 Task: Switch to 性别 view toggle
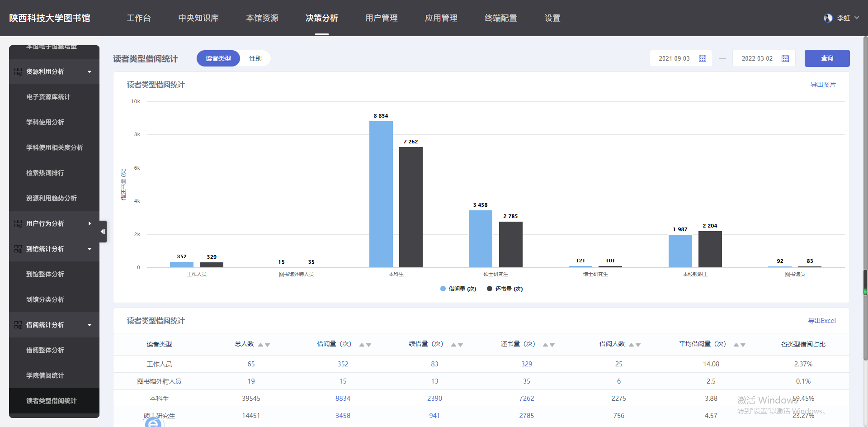(255, 58)
